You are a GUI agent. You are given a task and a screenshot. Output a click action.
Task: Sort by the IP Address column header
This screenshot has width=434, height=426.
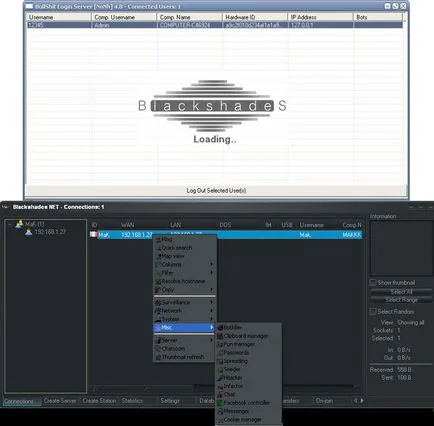(320, 17)
